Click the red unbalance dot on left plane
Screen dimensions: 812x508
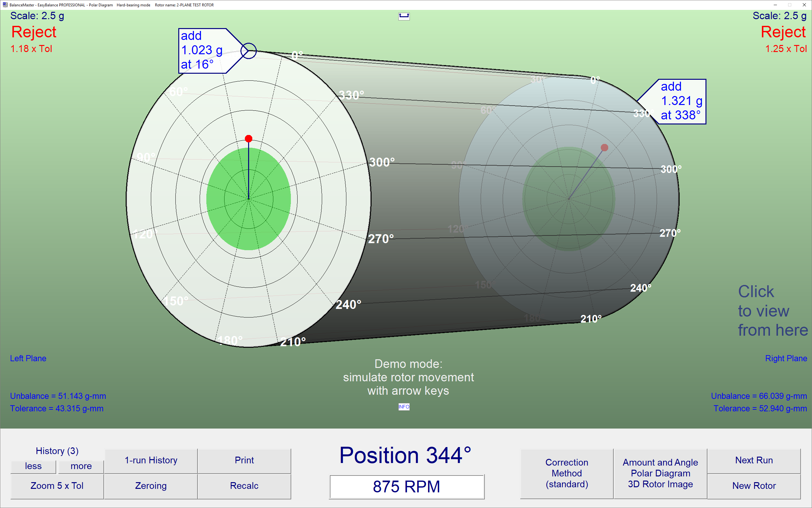(248, 138)
